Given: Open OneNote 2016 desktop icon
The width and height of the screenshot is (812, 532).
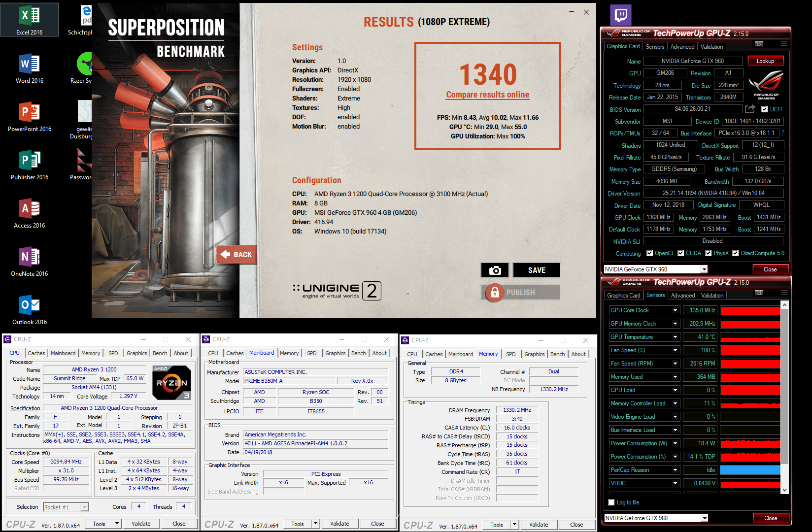Looking at the screenshot, I should click(30, 261).
